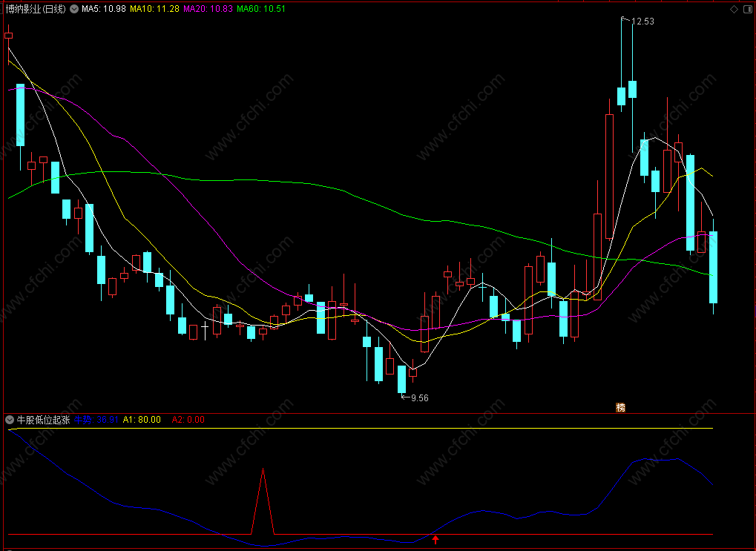
Task: Click the red up-arrow buy signal marker
Action: coord(435,539)
